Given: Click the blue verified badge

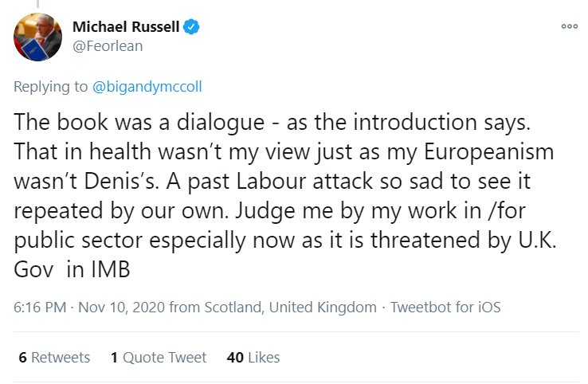Looking at the screenshot, I should coord(191,27).
